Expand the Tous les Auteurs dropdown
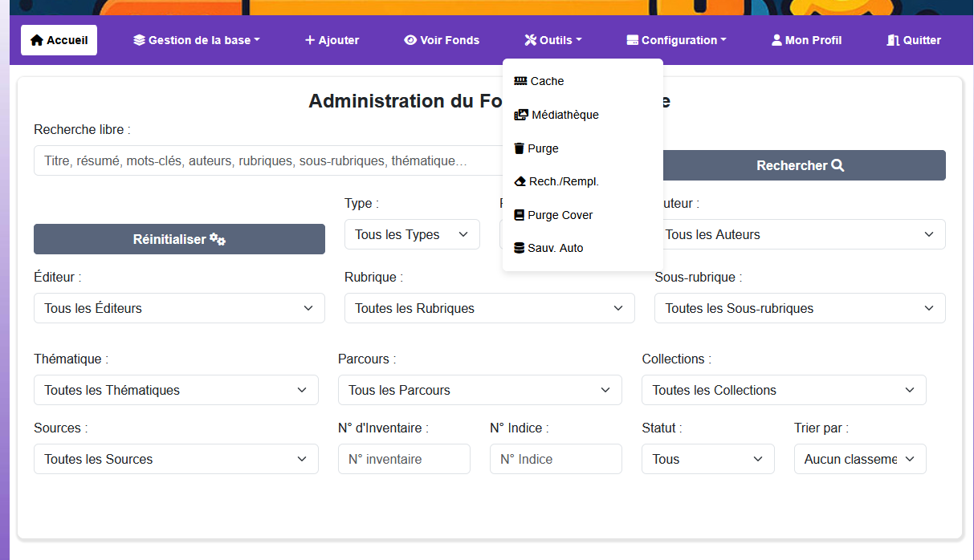Screen dimensions: 974x560 (x=800, y=234)
